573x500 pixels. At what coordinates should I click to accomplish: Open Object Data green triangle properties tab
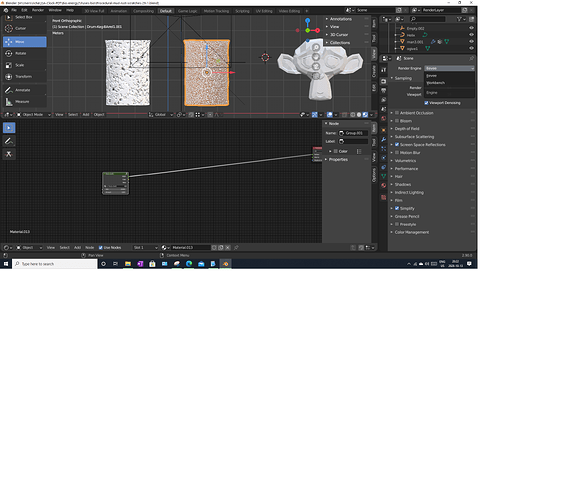(384, 176)
